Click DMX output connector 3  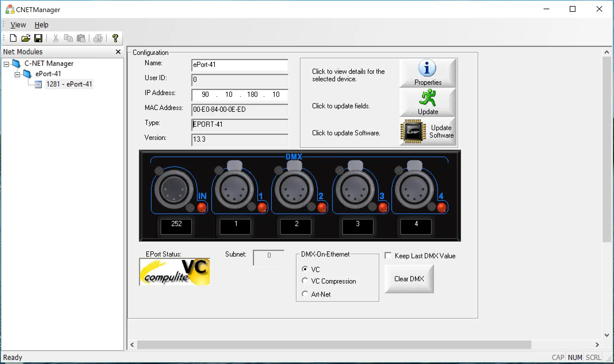355,190
